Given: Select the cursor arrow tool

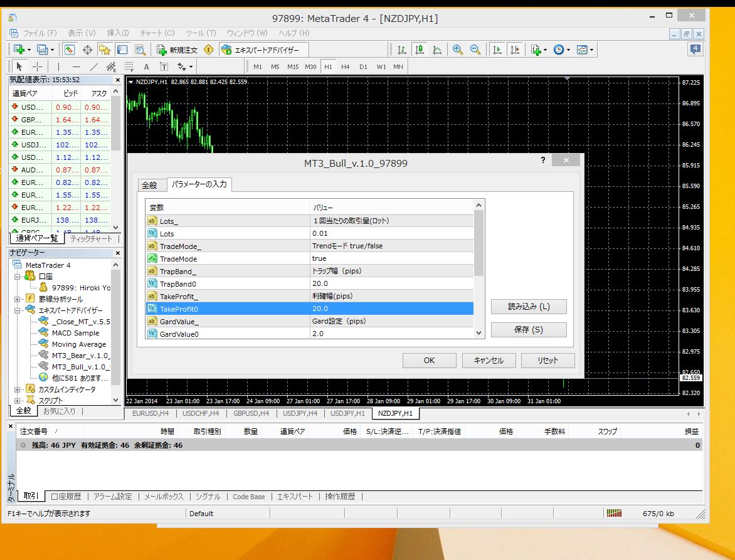Looking at the screenshot, I should (x=19, y=66).
